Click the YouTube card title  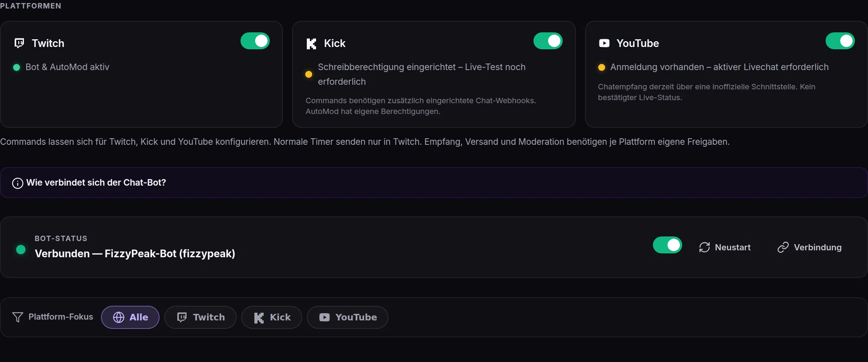tap(638, 43)
